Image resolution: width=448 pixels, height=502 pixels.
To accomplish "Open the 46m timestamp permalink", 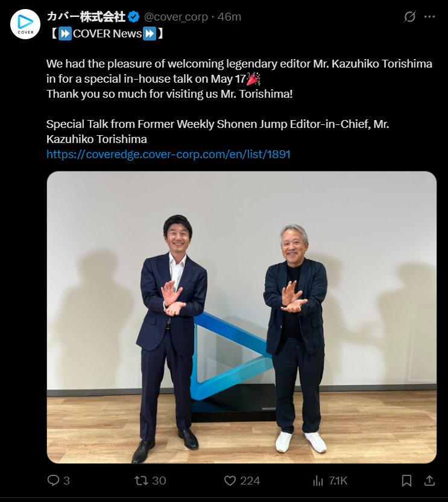I will [230, 17].
